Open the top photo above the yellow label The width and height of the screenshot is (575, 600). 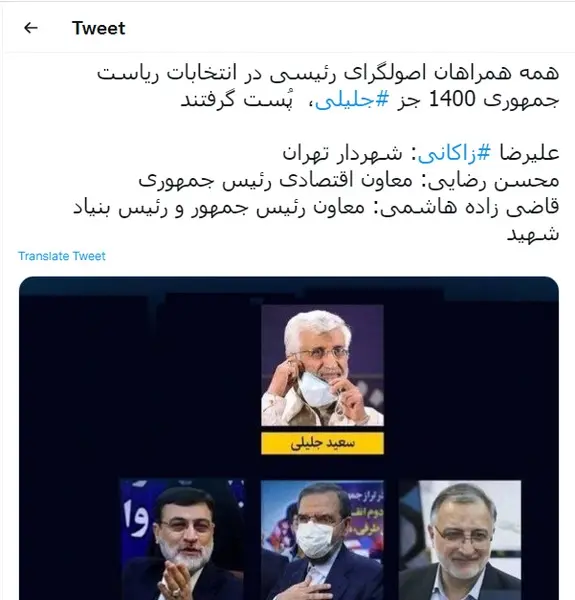(322, 365)
